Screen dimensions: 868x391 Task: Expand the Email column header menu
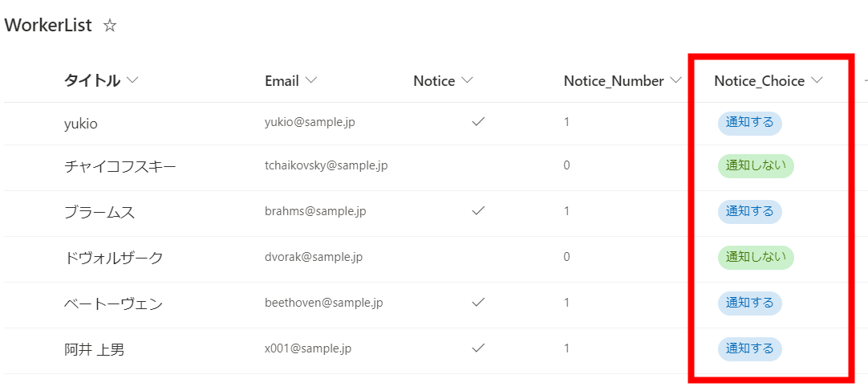tap(310, 80)
